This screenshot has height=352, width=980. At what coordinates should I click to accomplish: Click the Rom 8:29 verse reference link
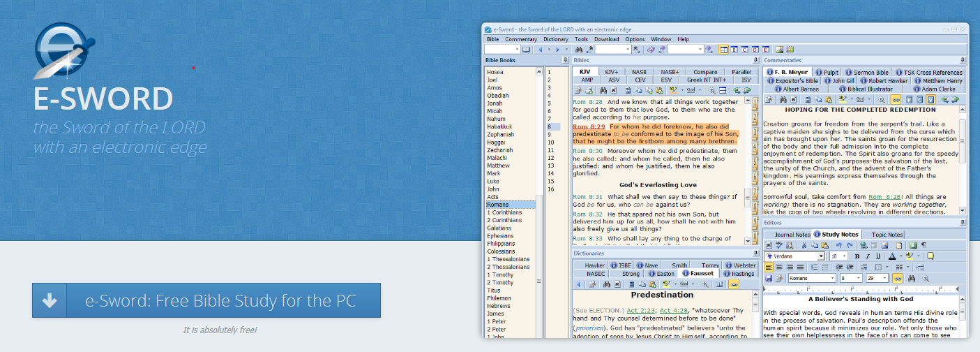(589, 126)
